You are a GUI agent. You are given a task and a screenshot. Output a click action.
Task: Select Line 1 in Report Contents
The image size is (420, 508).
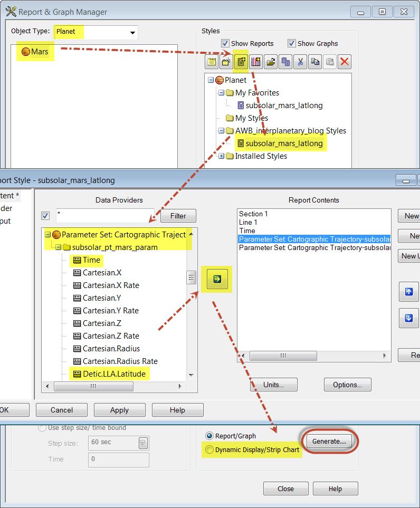pos(248,222)
